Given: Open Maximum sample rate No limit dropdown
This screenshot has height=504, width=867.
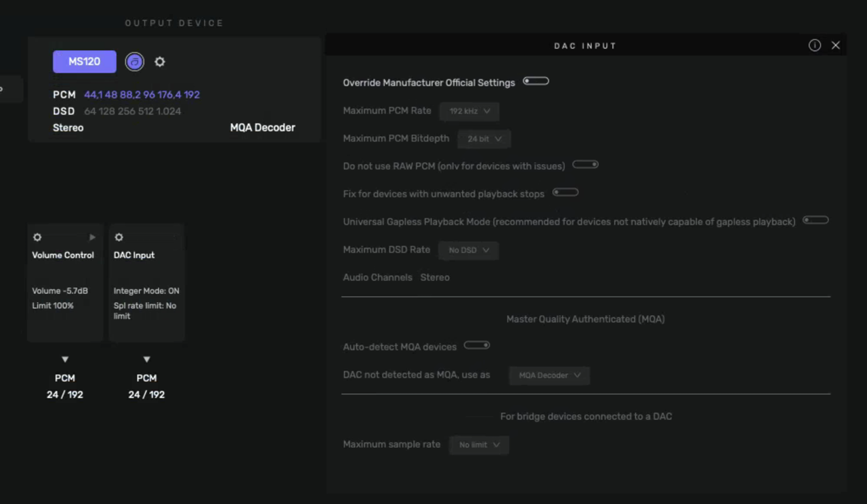Looking at the screenshot, I should click(479, 445).
